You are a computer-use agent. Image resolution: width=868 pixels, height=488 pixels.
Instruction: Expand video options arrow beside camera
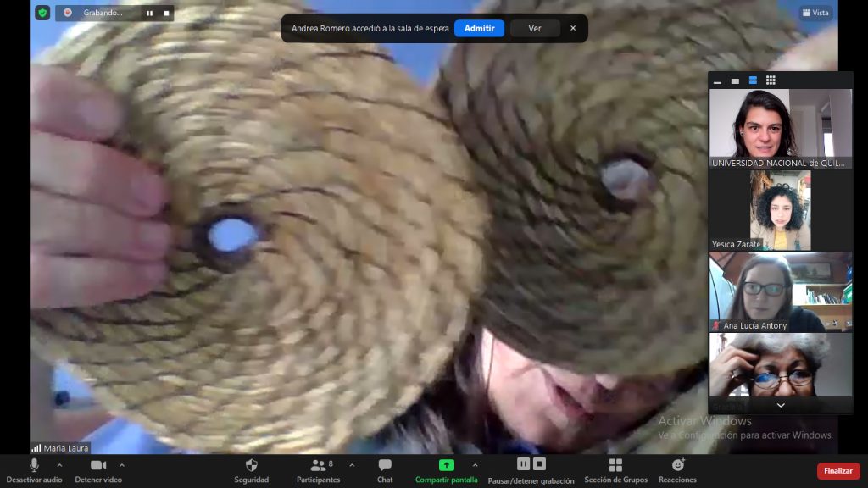[122, 465]
